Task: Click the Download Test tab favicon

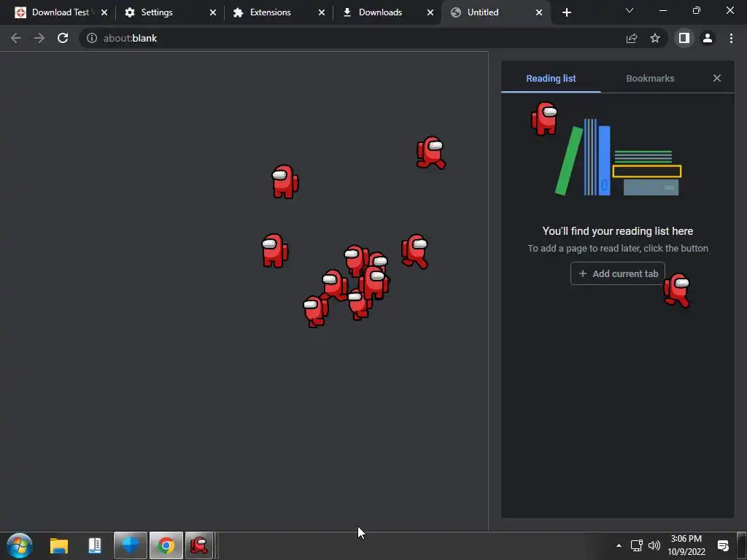Action: click(x=20, y=12)
